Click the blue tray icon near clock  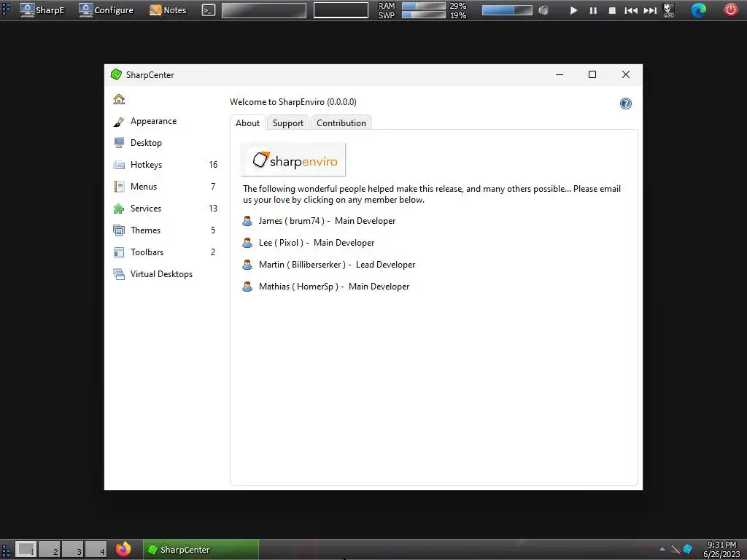click(687, 550)
